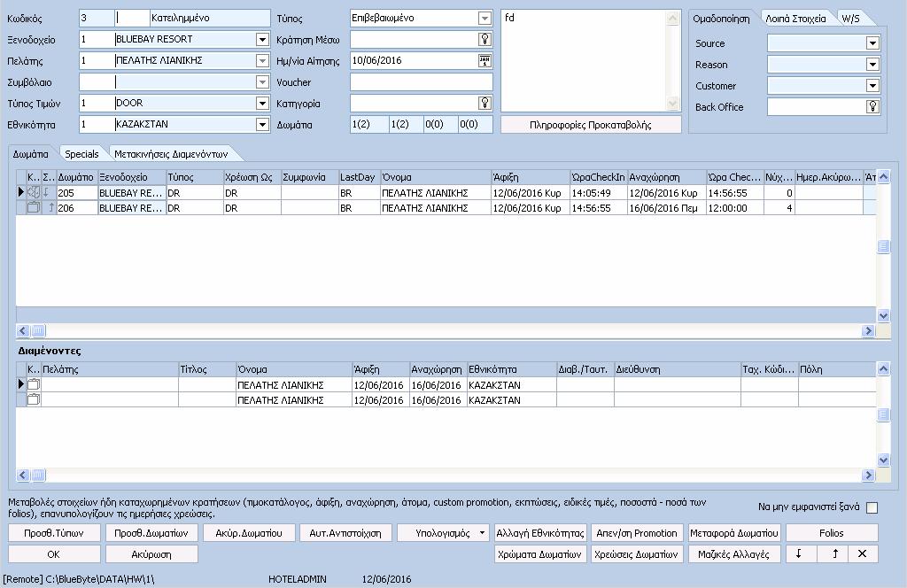Screen dimensions: 907x588
Task: Click the Voucher input field
Action: tap(421, 82)
